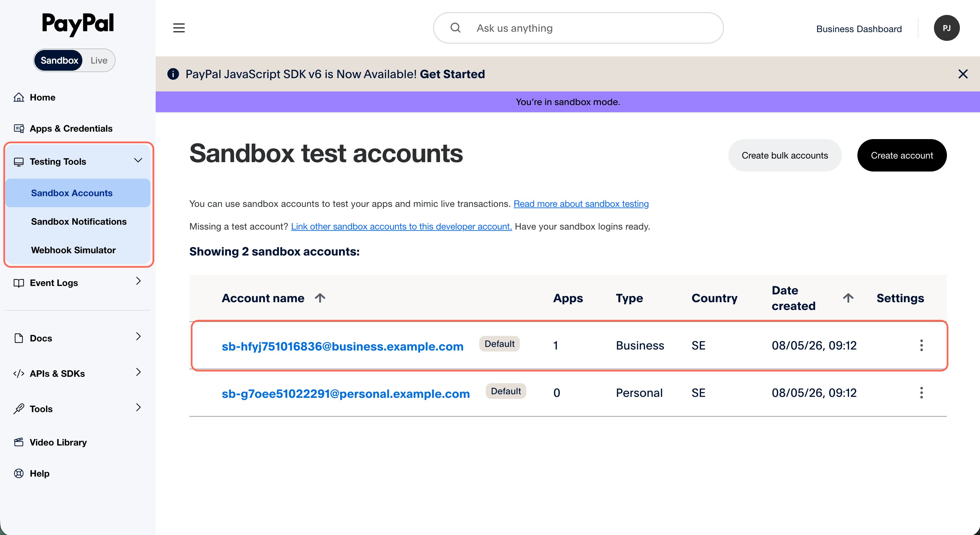Click the Country column header
The width and height of the screenshot is (980, 535).
(714, 298)
